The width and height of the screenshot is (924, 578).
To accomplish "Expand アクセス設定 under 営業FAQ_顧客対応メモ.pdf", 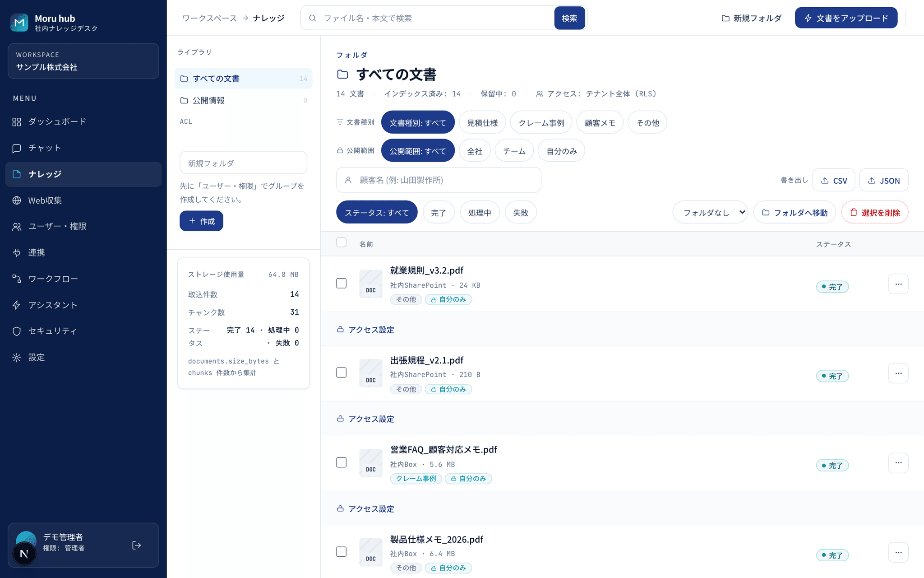I will pyautogui.click(x=365, y=509).
